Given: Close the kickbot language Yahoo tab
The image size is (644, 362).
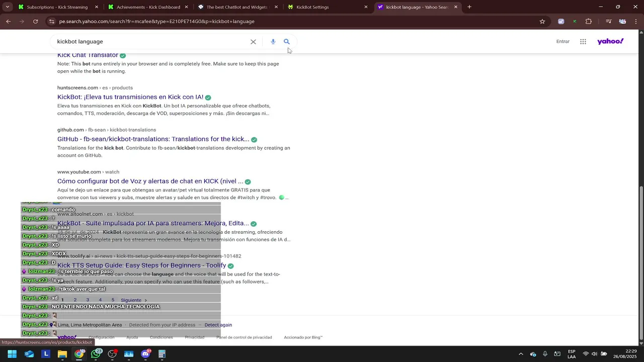Looking at the screenshot, I should [456, 7].
